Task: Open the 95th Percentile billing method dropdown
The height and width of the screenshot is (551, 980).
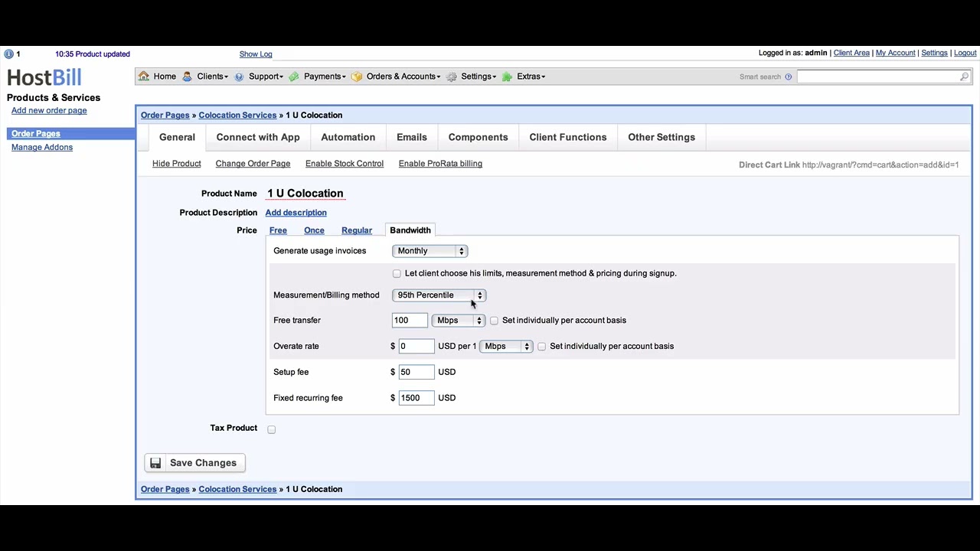Action: tap(439, 295)
